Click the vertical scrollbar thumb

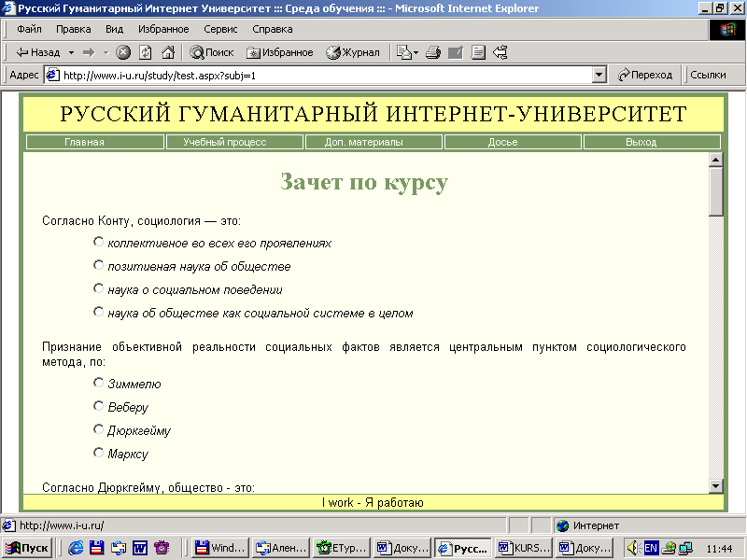click(715, 191)
